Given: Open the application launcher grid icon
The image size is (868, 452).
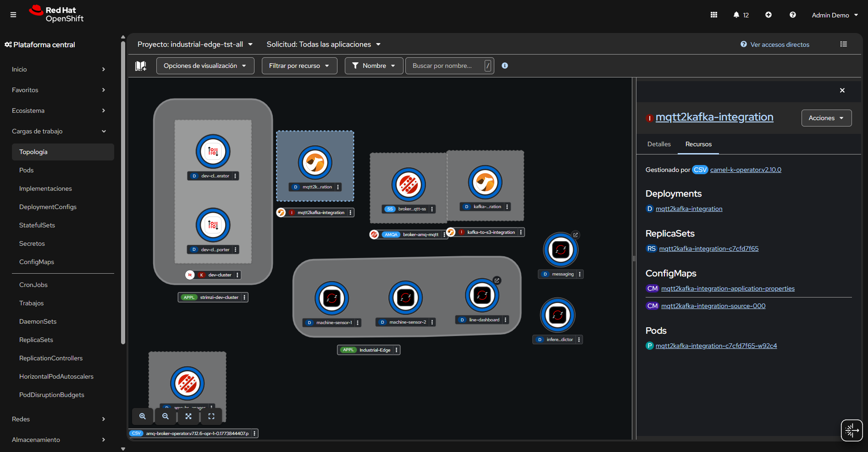Looking at the screenshot, I should click(714, 15).
